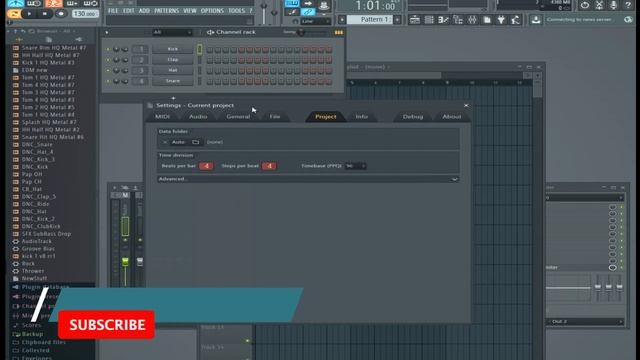Viewport: 640px width, 360px height.
Task: Click the record button in transport
Action: coord(61,14)
